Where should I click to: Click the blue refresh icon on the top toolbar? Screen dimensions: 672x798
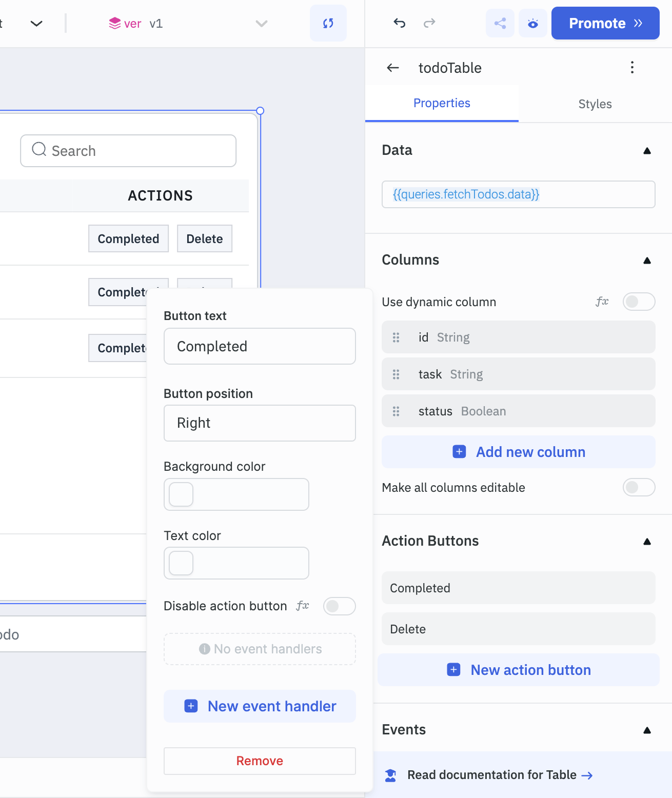point(328,23)
